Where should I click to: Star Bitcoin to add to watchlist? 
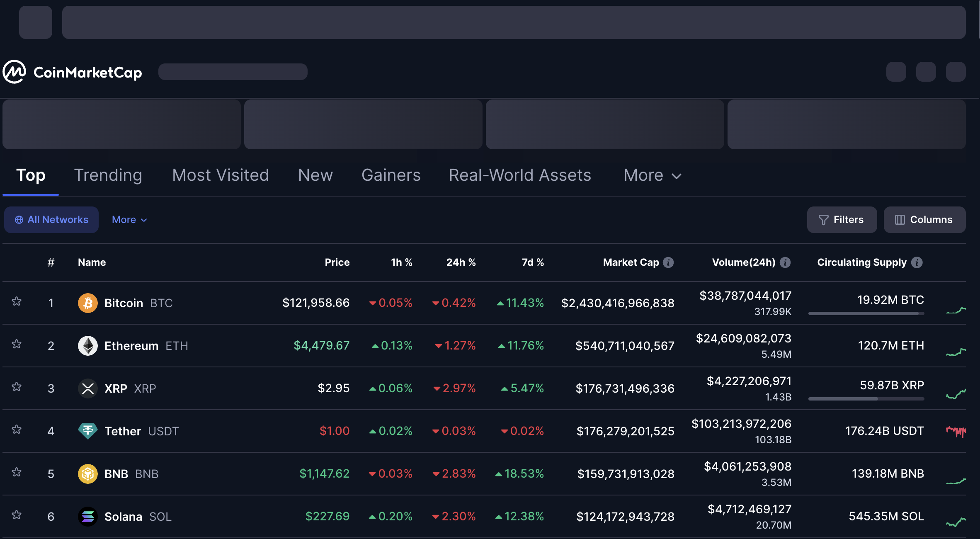[x=17, y=301]
